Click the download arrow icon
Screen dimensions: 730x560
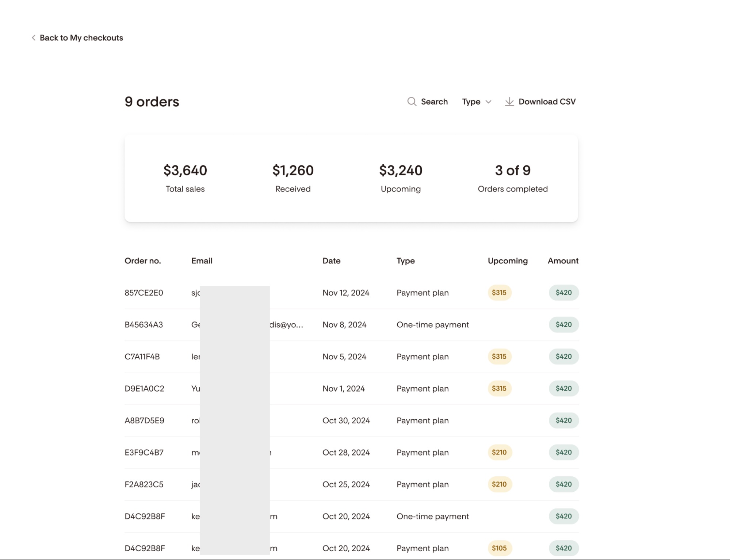pos(509,102)
